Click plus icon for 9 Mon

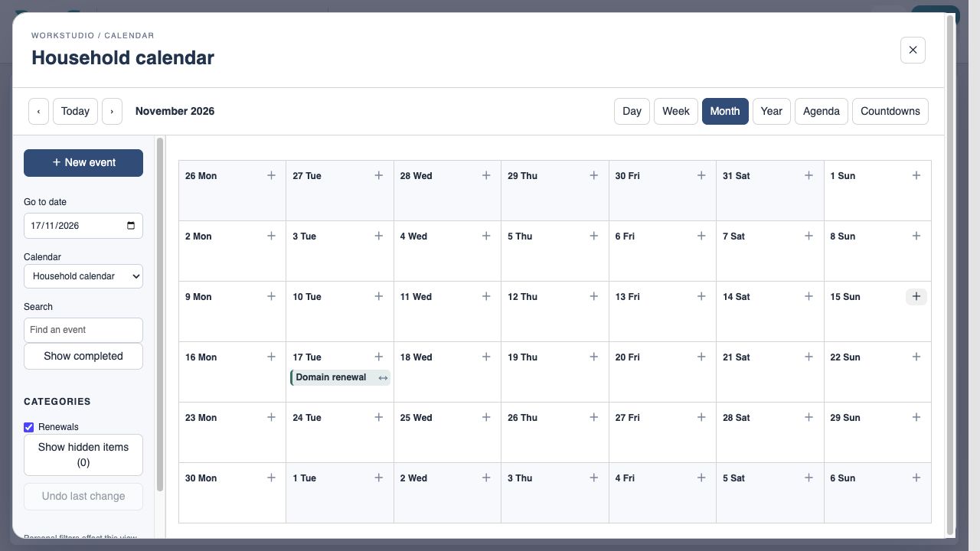[271, 297]
